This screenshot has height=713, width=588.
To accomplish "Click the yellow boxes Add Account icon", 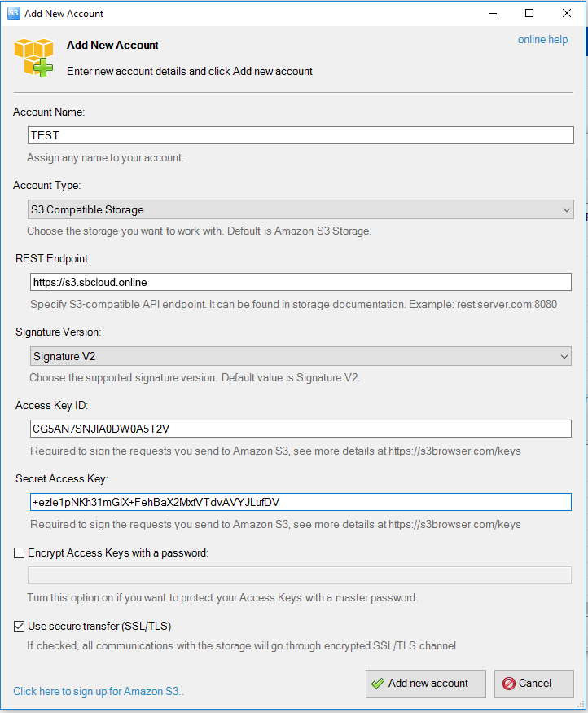I will pos(33,57).
